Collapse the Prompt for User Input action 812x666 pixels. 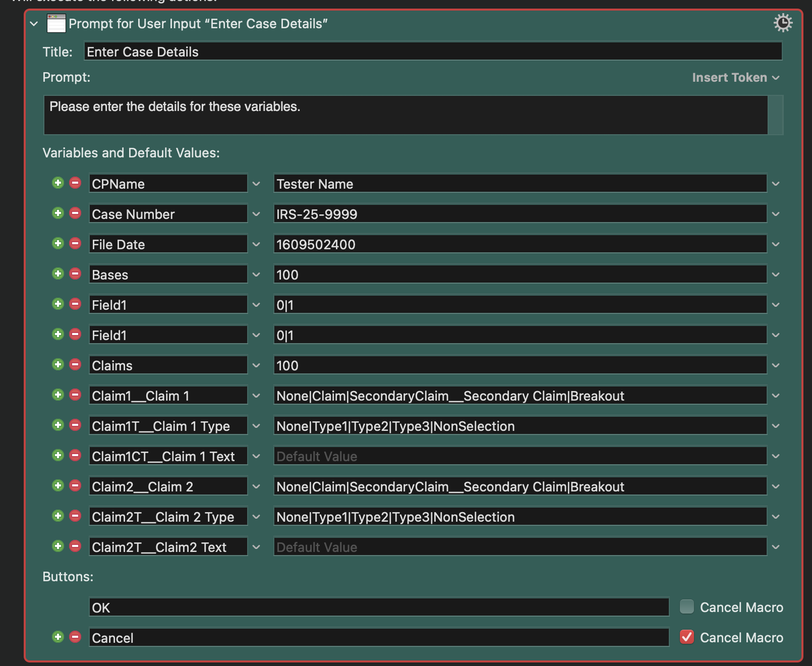[x=34, y=24]
